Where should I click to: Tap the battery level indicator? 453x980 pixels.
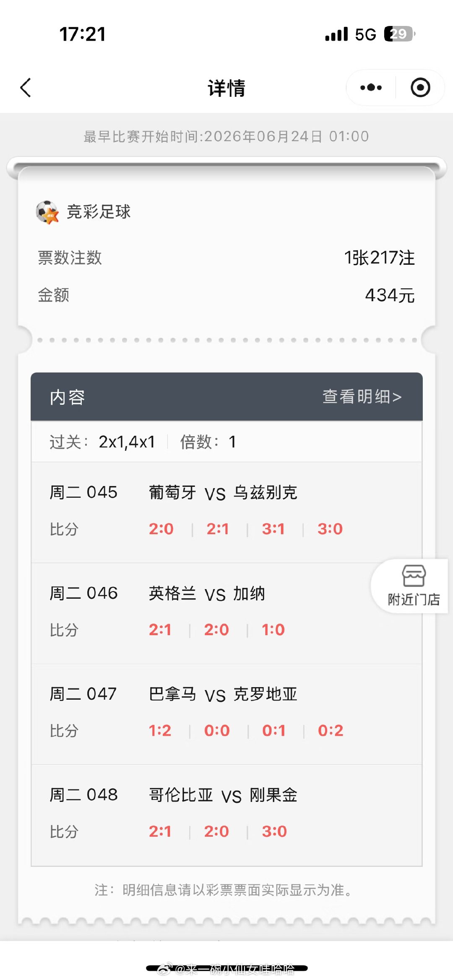click(400, 34)
